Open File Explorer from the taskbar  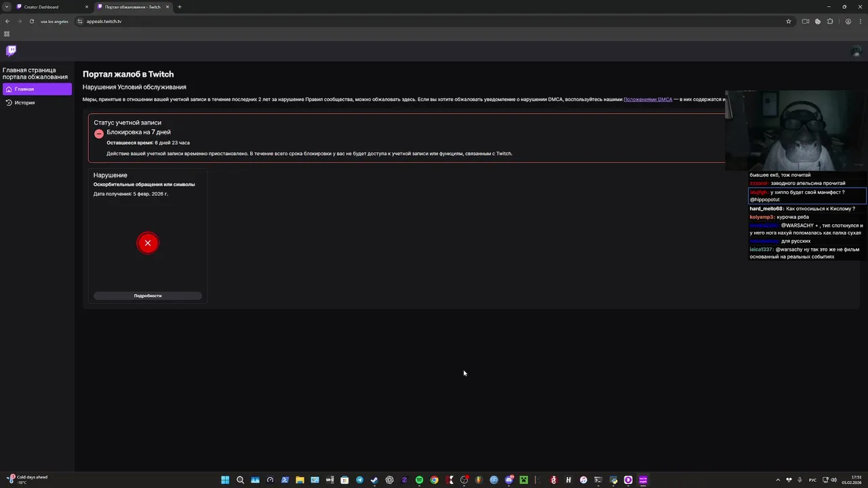coord(300,480)
